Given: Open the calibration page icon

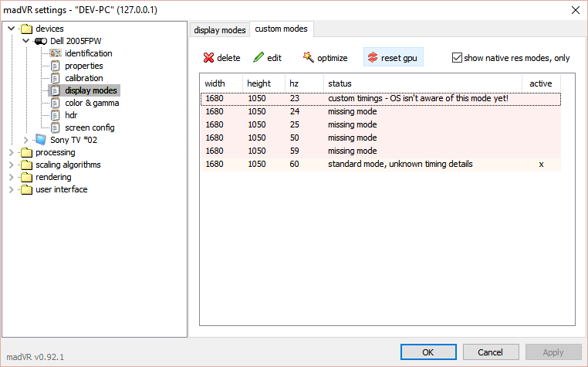Looking at the screenshot, I should point(55,78).
